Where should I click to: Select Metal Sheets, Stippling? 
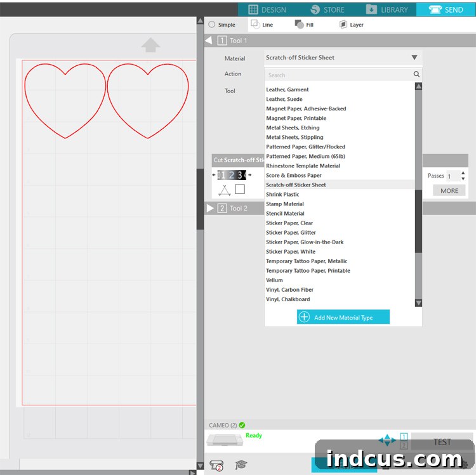[294, 138]
